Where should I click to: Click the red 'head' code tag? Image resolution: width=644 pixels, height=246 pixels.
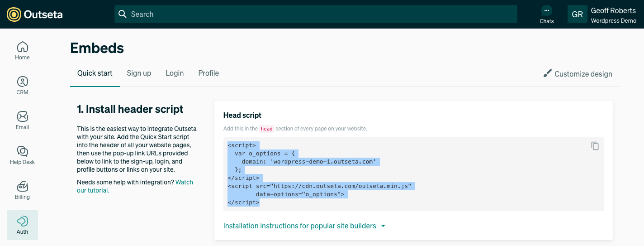coord(267,129)
